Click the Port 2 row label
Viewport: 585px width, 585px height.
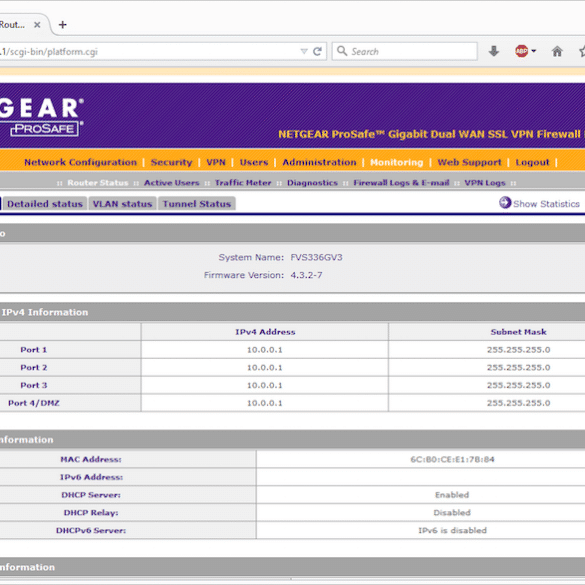34,368
